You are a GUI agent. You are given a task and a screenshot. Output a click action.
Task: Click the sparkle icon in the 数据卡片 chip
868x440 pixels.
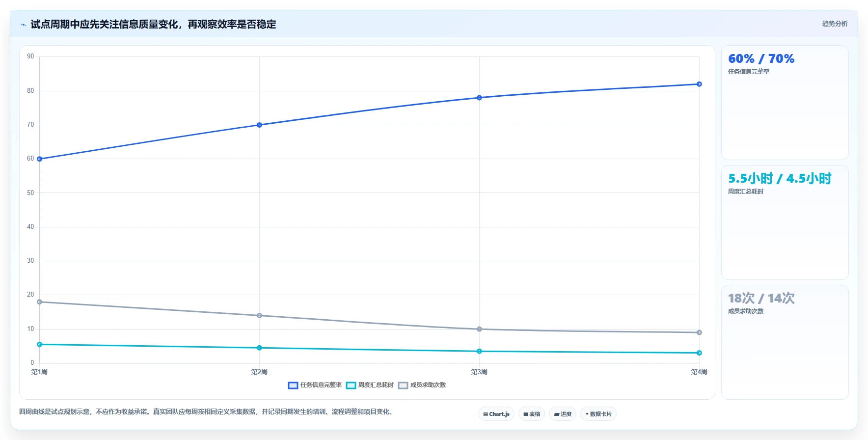coord(587,414)
